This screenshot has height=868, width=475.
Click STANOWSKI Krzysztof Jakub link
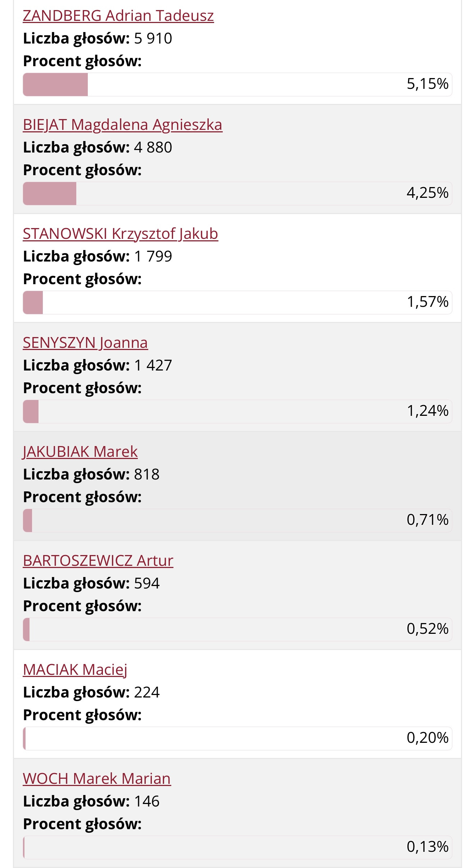click(x=120, y=234)
